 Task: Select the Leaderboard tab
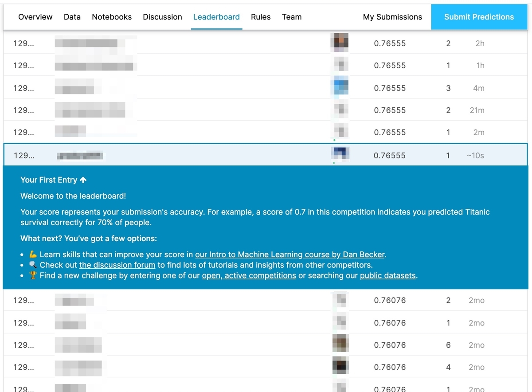coord(216,17)
